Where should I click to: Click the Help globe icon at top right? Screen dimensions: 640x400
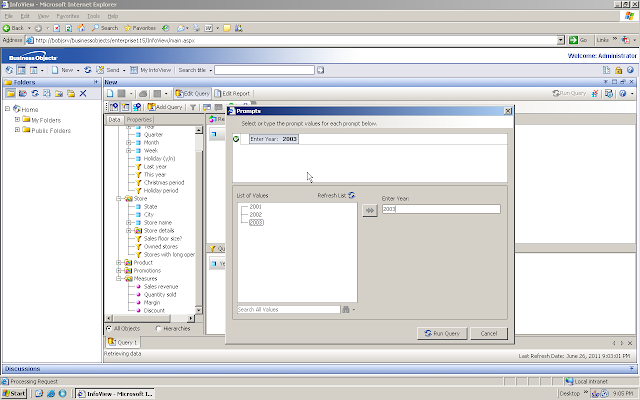pos(630,70)
